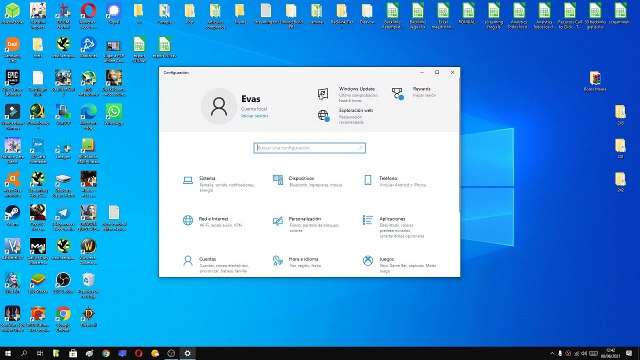Open taskbar search magnifier
The width and height of the screenshot is (640, 360).
(24, 353)
